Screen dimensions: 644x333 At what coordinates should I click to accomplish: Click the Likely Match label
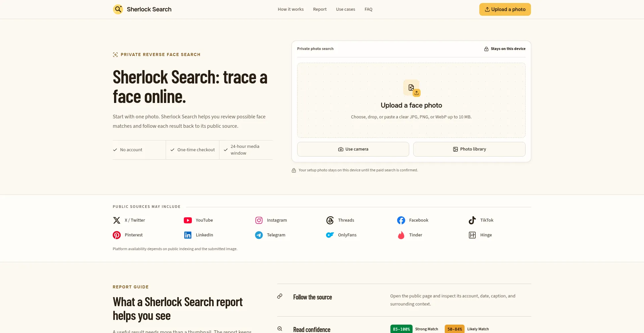478,329
